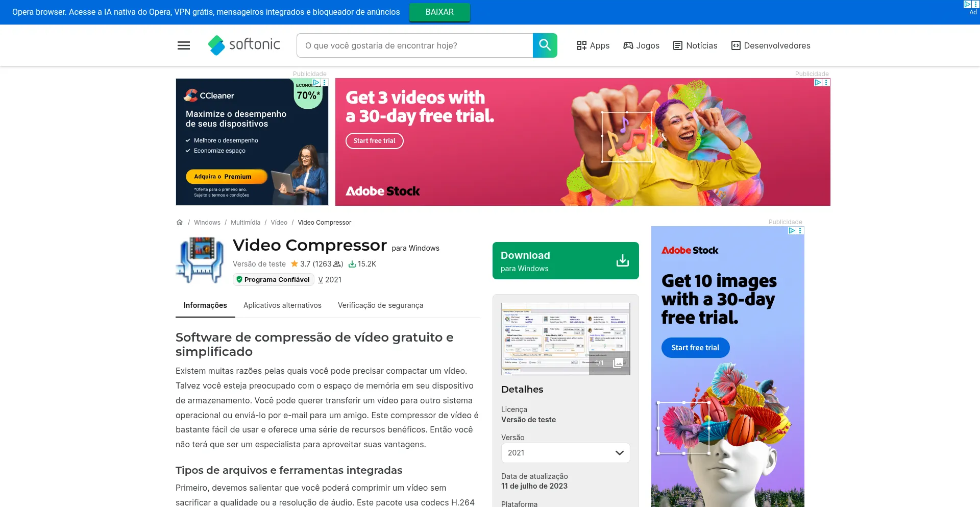Click the green search magnifier button
This screenshot has width=980, height=507.
[545, 45]
